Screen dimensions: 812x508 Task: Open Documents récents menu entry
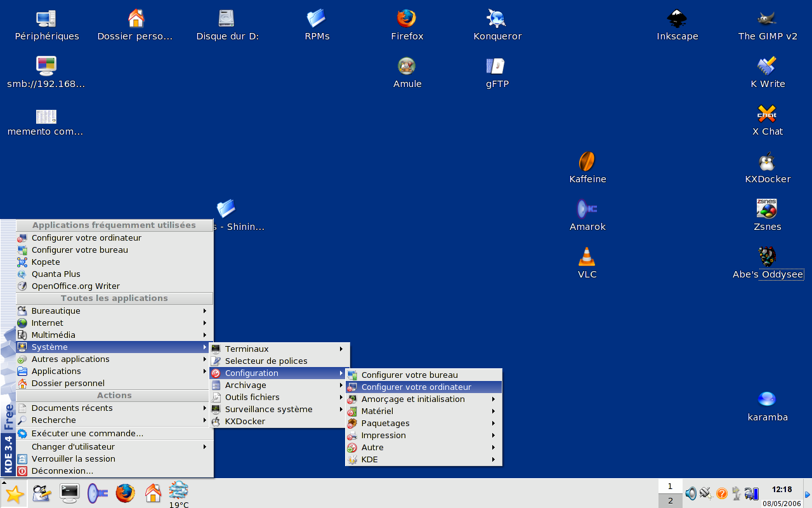(x=115, y=408)
